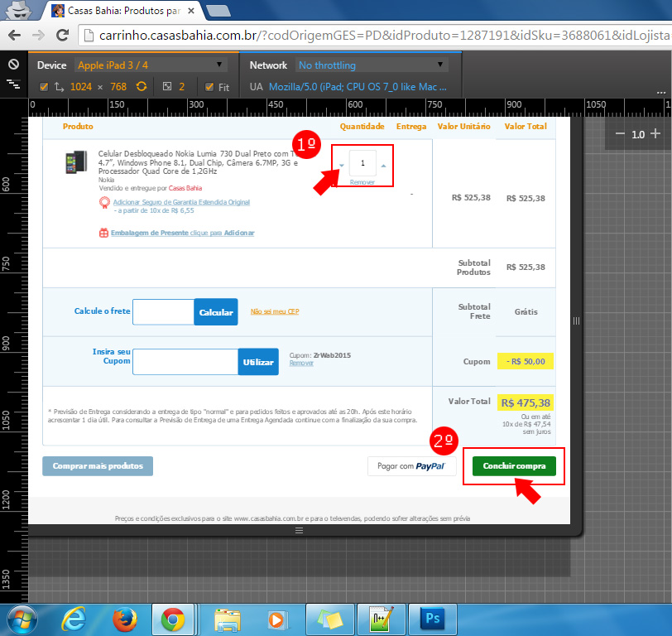This screenshot has height=636, width=672.
Task: Toggle the screen resolution emulation checkbox
Action: pos(44,86)
